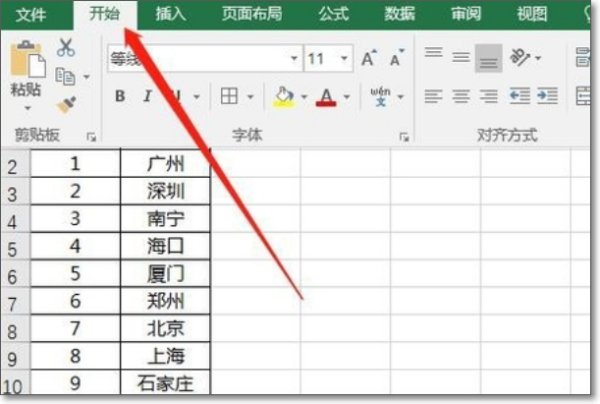Expand the borders dropdown arrow

[x=250, y=97]
